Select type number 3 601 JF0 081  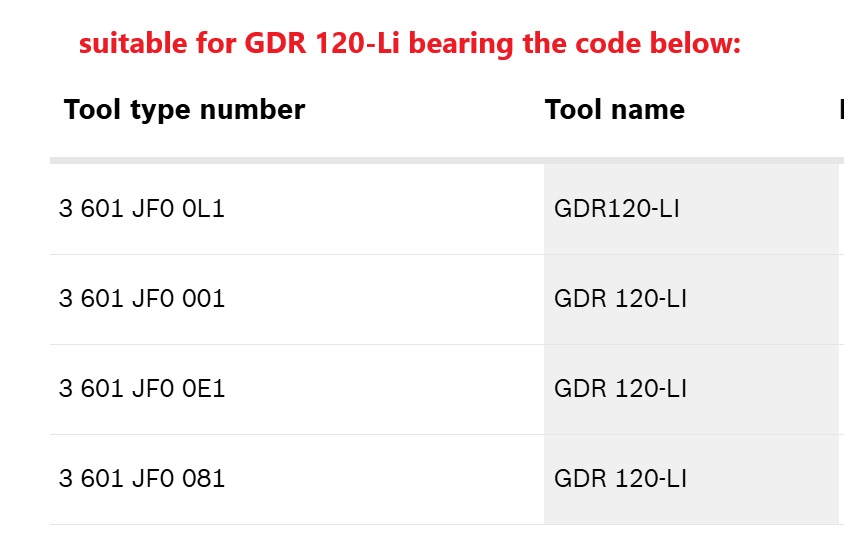tap(142, 479)
